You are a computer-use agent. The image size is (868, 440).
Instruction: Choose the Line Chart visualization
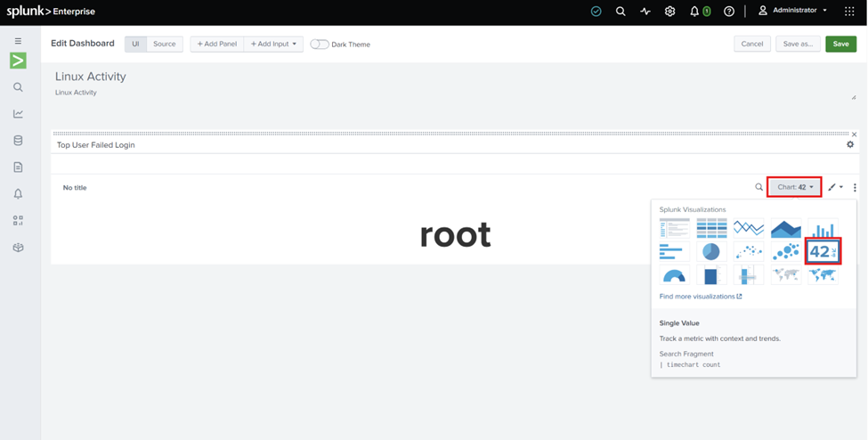click(x=749, y=228)
